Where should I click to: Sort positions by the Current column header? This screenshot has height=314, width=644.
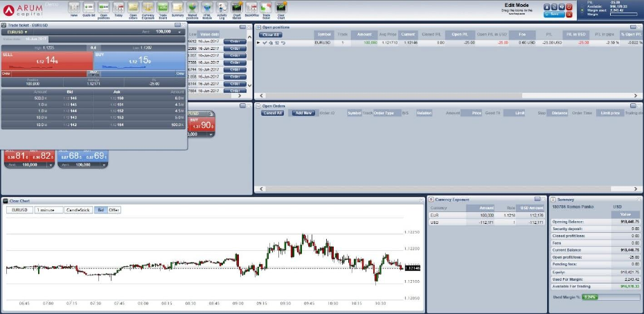(408, 35)
